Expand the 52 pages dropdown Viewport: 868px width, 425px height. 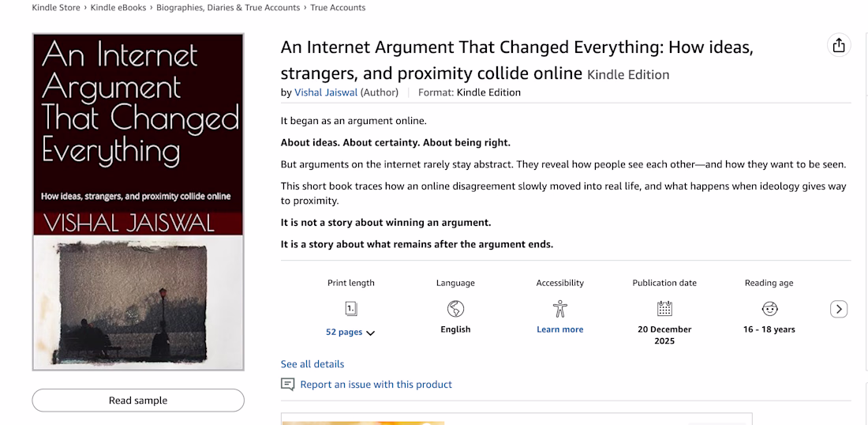pos(371,333)
